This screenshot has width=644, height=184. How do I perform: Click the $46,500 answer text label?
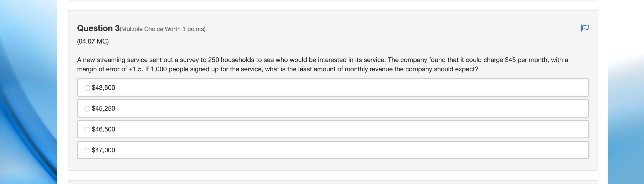[103, 129]
